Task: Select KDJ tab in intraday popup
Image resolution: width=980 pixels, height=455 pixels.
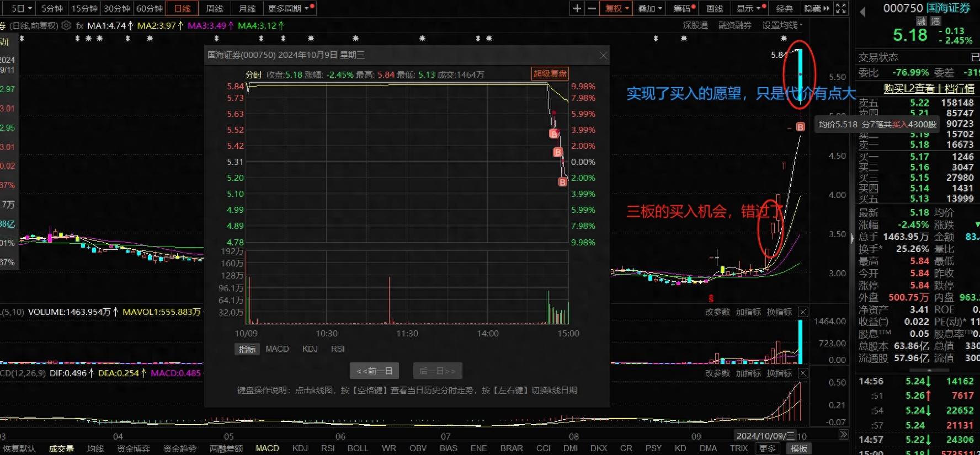Action: (310, 349)
